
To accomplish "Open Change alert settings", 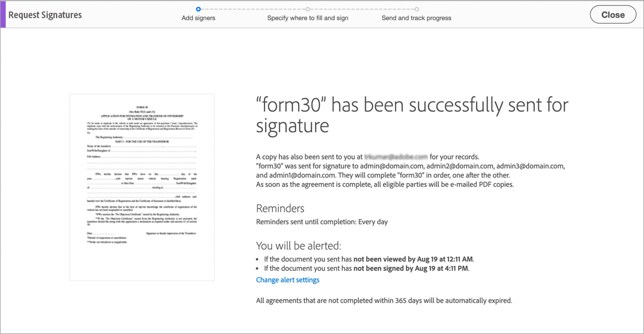I will pos(287,280).
